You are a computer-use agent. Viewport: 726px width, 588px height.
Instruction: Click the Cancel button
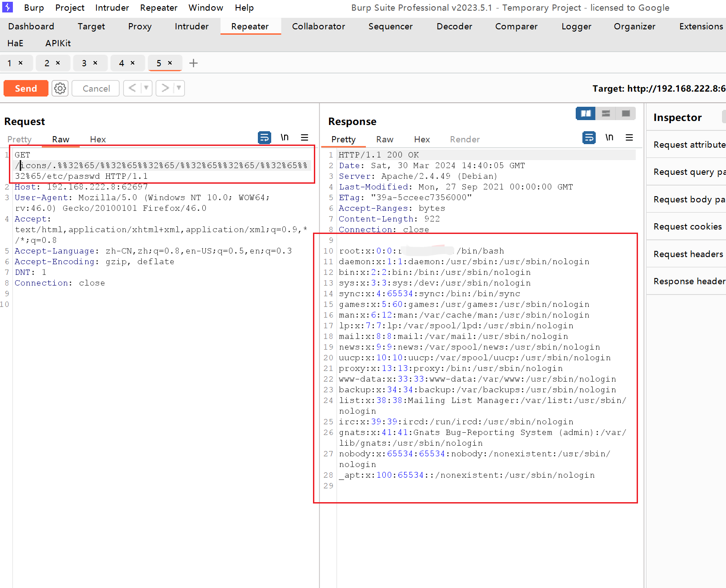[96, 89]
